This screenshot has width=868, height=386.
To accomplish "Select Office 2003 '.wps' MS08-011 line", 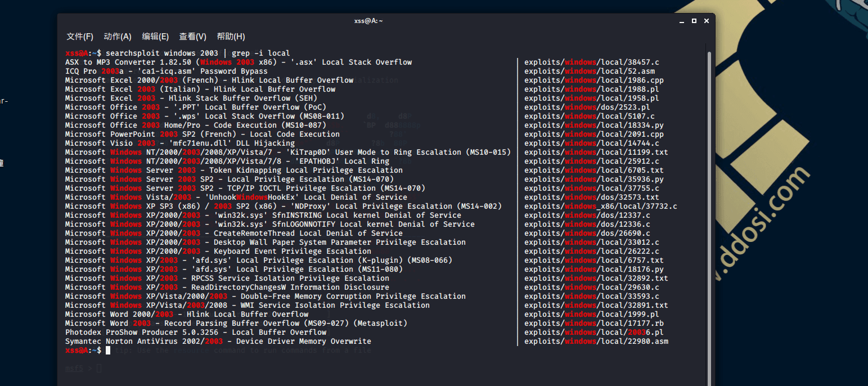I will (205, 116).
